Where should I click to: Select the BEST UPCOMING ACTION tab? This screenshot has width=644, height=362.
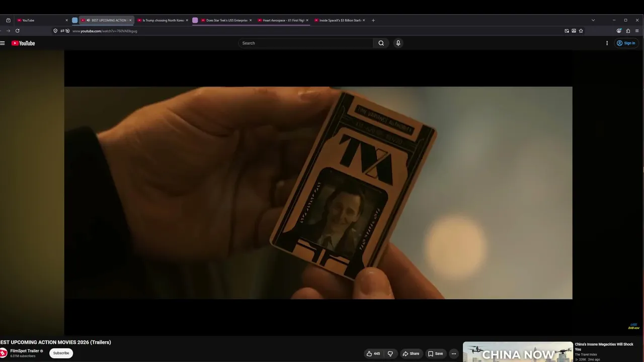pyautogui.click(x=106, y=20)
